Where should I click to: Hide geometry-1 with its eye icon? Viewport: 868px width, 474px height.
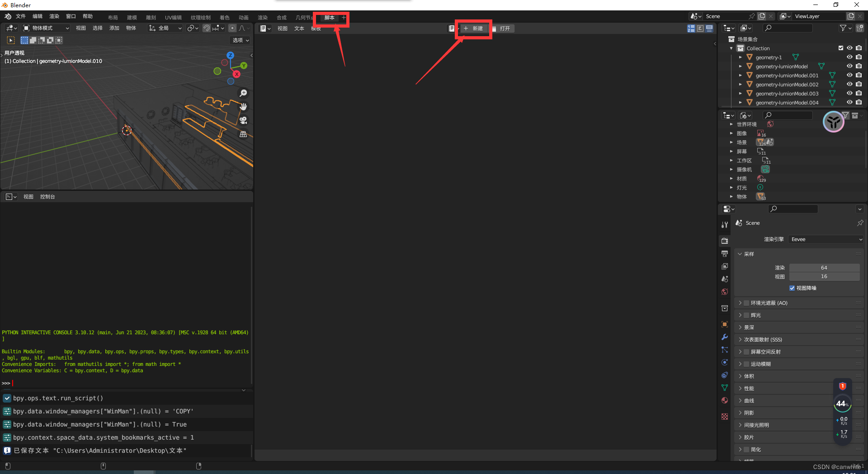(849, 57)
